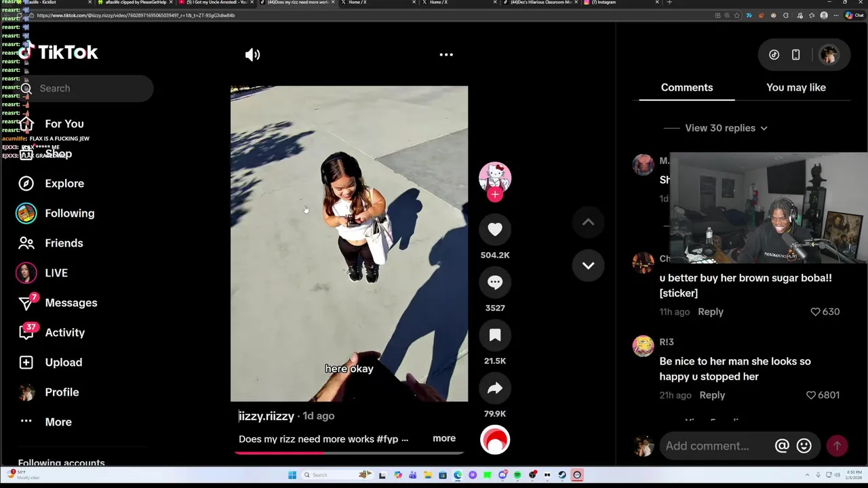Switch to the You may like tab

796,87
